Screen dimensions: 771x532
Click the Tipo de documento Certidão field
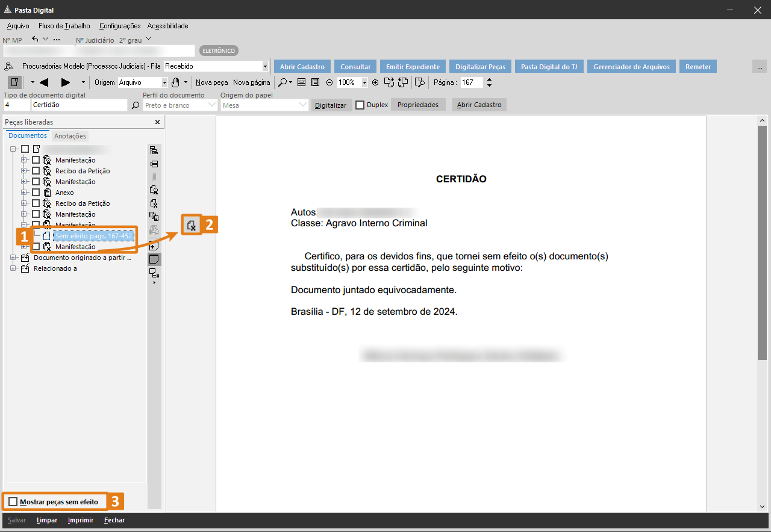pos(80,105)
